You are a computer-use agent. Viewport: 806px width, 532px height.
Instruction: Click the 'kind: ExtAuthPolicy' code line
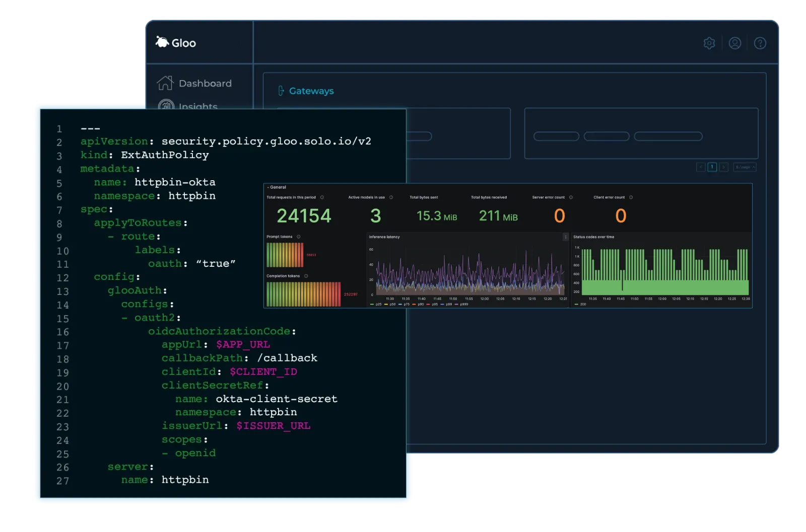[x=145, y=155]
